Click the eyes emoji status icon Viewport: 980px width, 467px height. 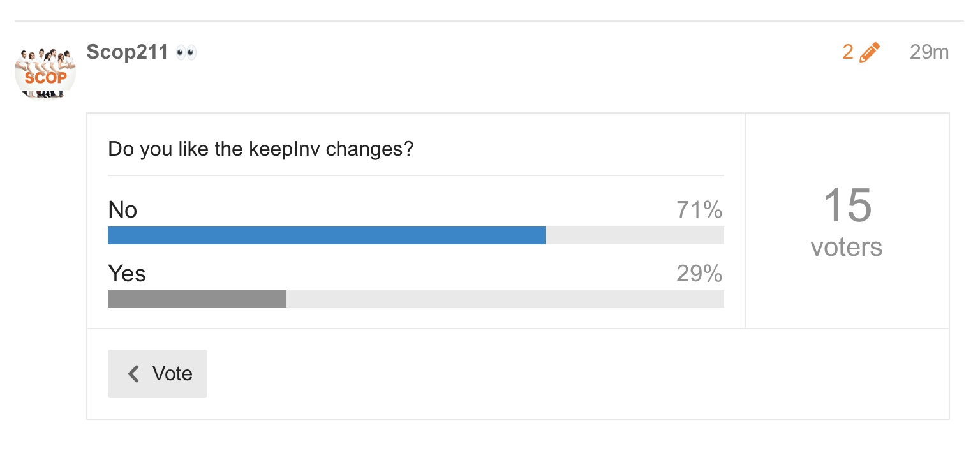(186, 52)
